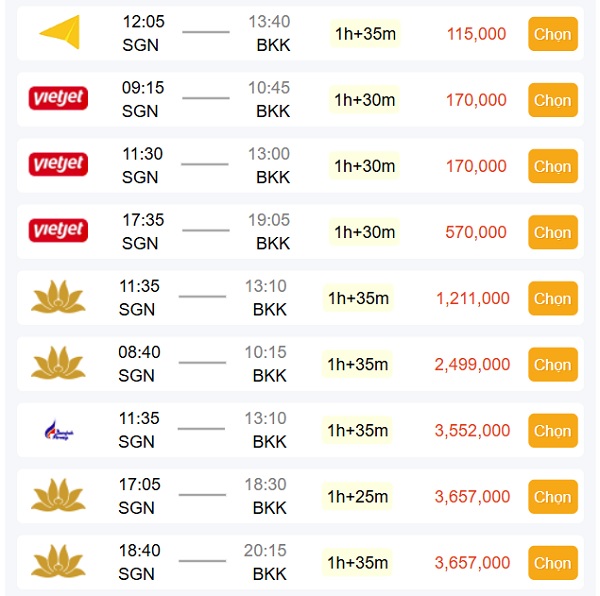Screen dimensions: 600x596
Task: Choose the 18:40 flight arriving 20:15
Action: pyautogui.click(x=553, y=563)
